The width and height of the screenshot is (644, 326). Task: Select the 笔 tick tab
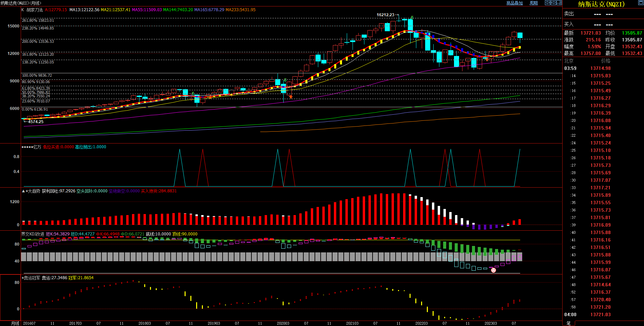569,323
